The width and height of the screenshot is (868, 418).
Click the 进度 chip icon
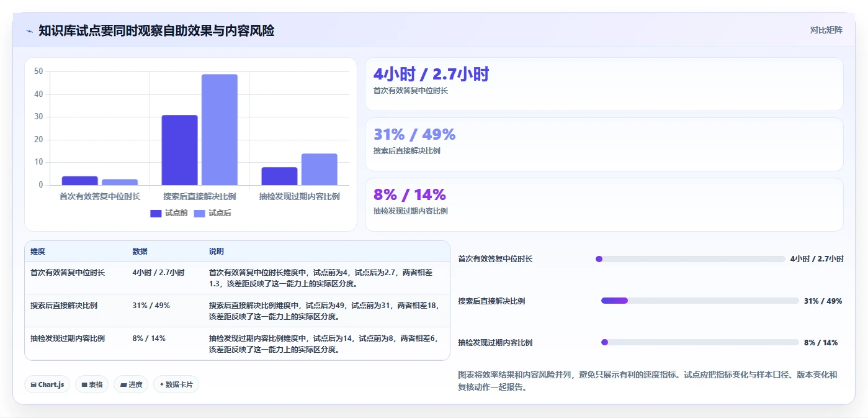point(123,384)
